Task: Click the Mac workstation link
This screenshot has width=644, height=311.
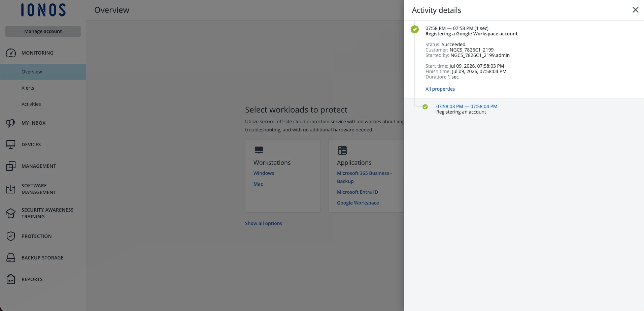Action: [x=258, y=184]
